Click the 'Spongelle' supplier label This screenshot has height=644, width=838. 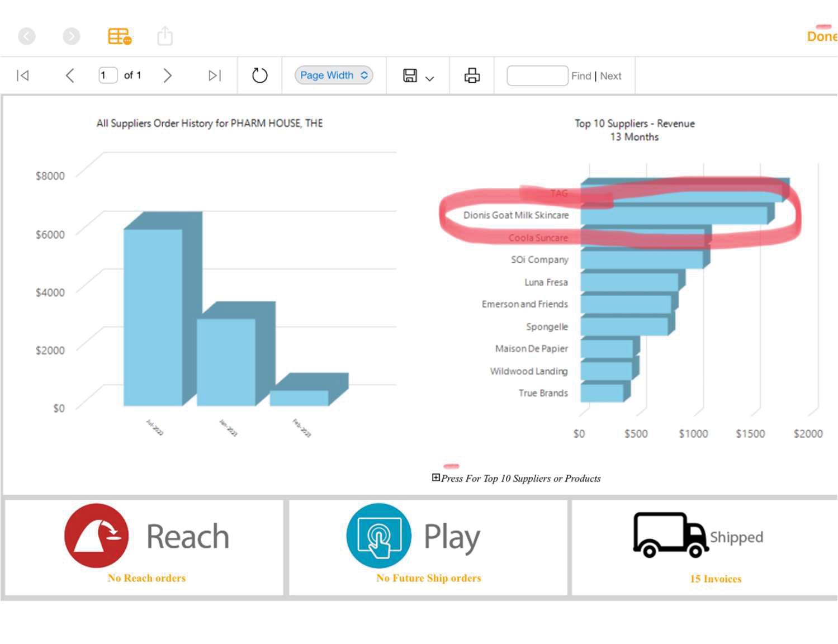547,326
